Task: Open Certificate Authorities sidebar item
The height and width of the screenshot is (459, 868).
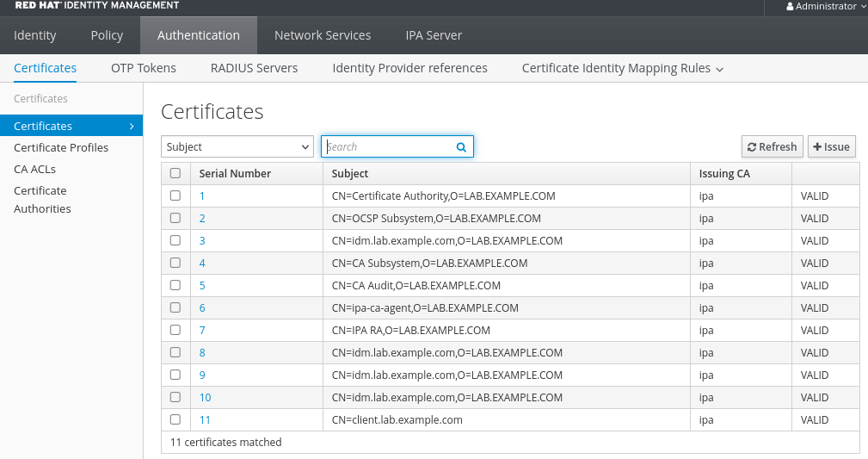Action: coord(42,200)
